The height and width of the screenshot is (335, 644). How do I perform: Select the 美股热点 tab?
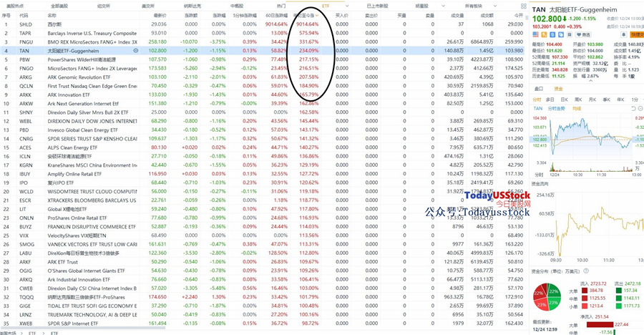[15, 6]
